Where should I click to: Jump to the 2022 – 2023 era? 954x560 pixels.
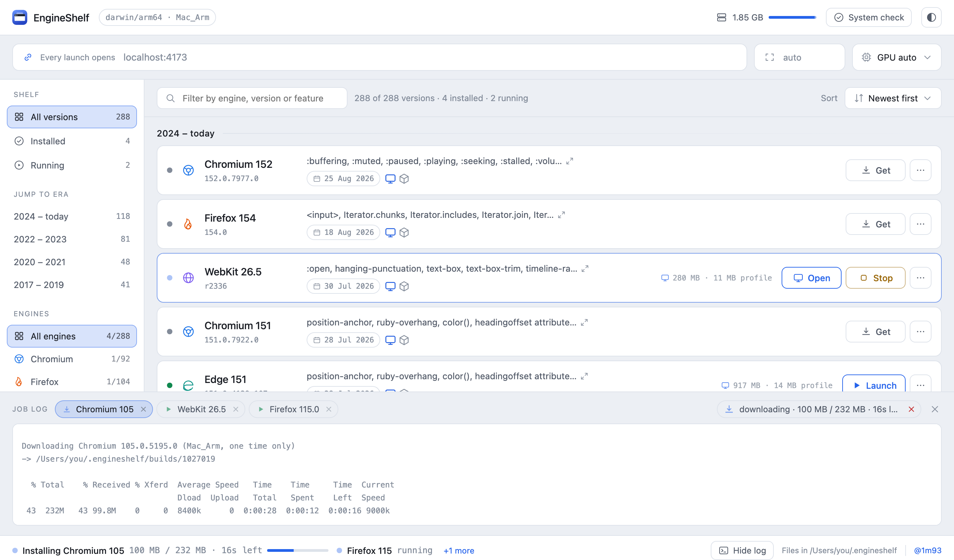click(72, 239)
